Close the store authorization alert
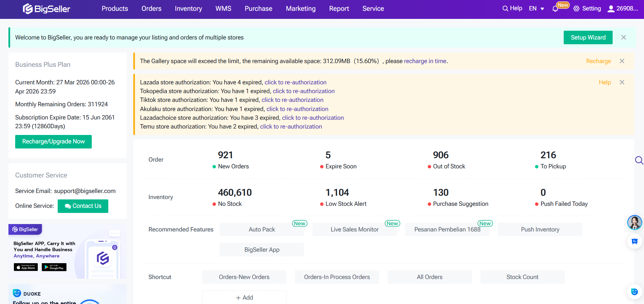Image resolution: width=644 pixels, height=304 pixels. (x=622, y=82)
